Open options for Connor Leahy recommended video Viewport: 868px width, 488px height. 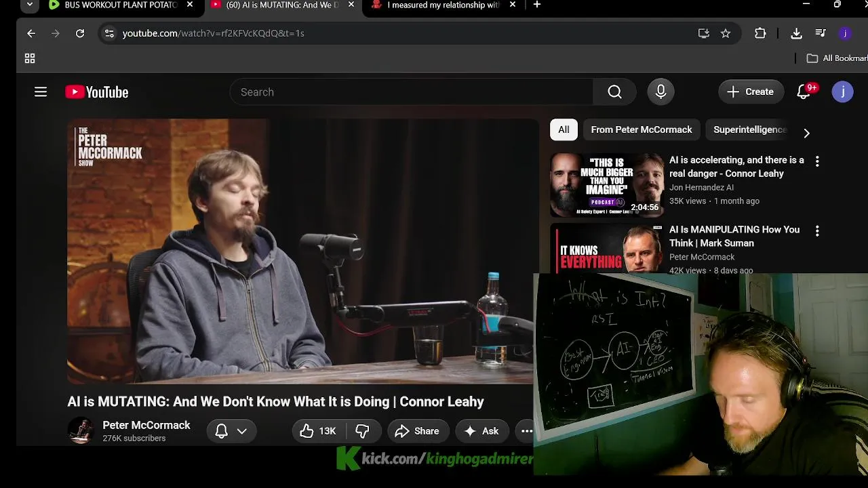point(817,161)
